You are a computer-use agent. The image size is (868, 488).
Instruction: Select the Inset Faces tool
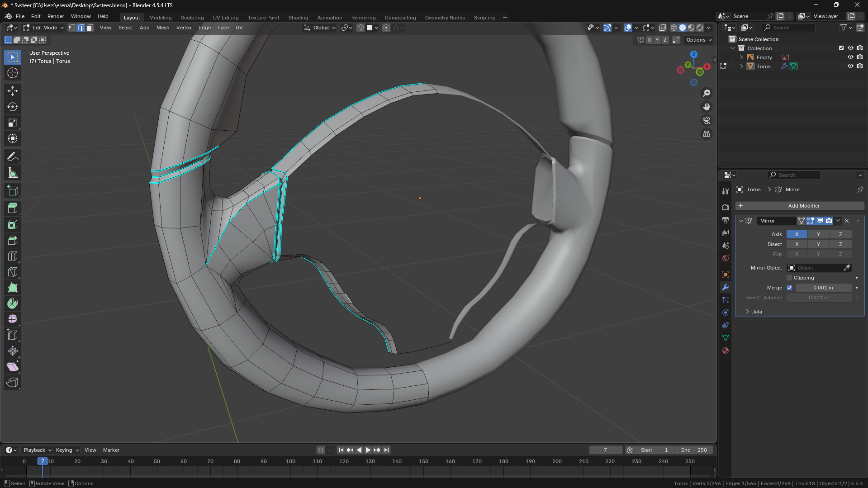13,224
